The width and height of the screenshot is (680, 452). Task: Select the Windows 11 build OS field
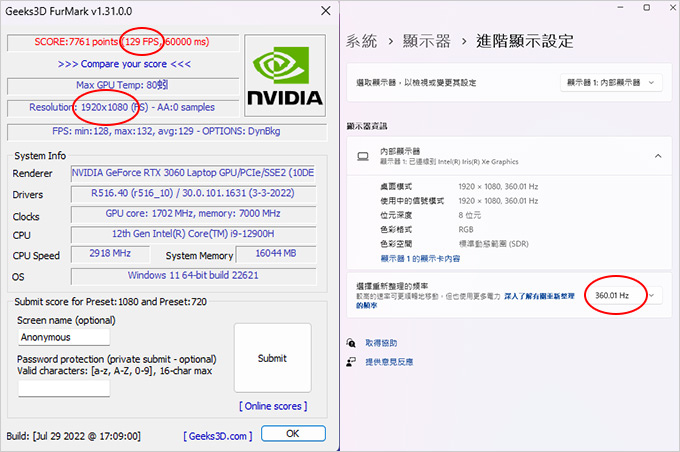[193, 275]
